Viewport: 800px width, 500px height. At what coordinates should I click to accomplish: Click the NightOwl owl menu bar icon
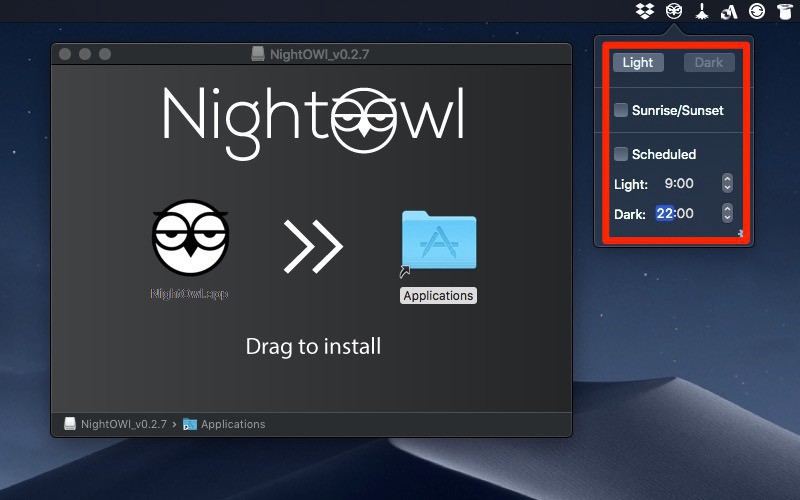point(674,11)
